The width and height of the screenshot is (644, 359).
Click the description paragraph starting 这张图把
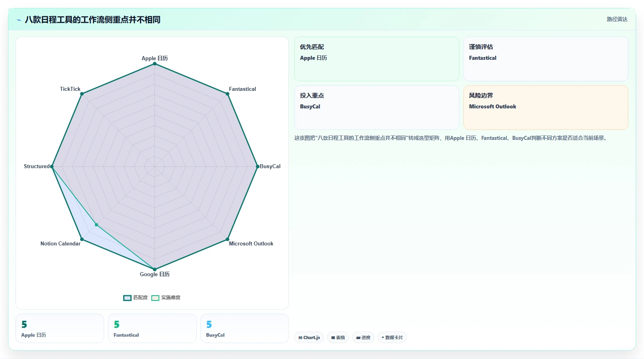point(451,138)
